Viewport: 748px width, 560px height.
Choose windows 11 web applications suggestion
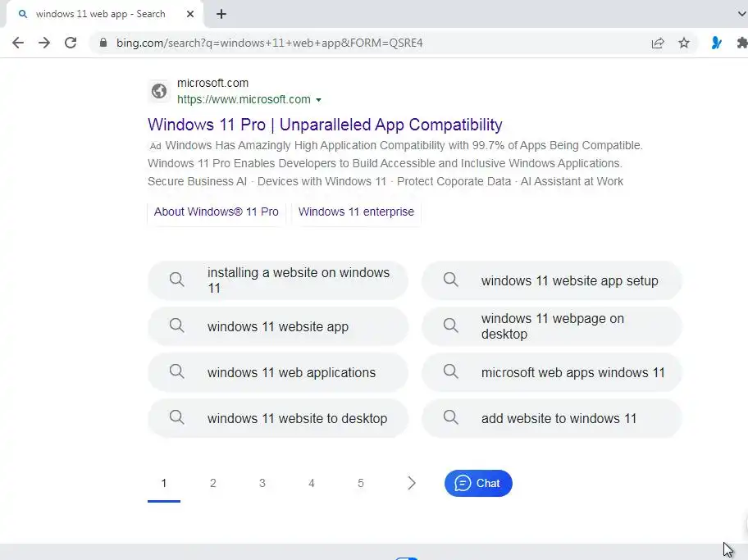coord(278,372)
